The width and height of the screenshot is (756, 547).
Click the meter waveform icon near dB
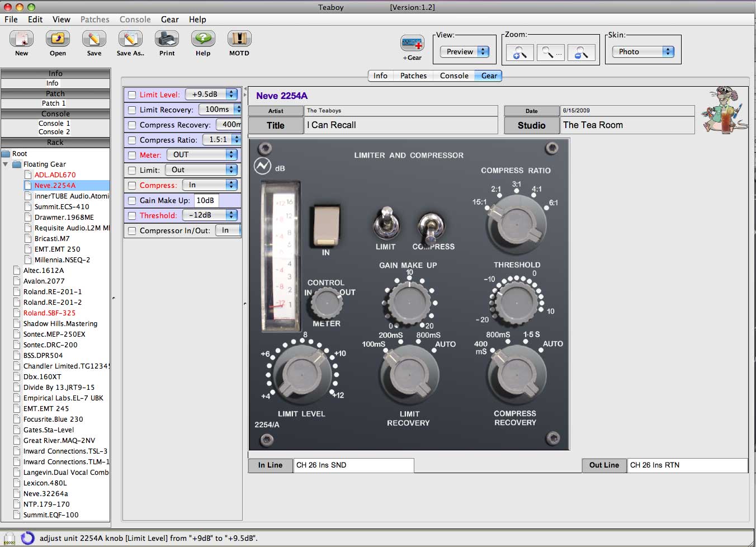point(262,166)
